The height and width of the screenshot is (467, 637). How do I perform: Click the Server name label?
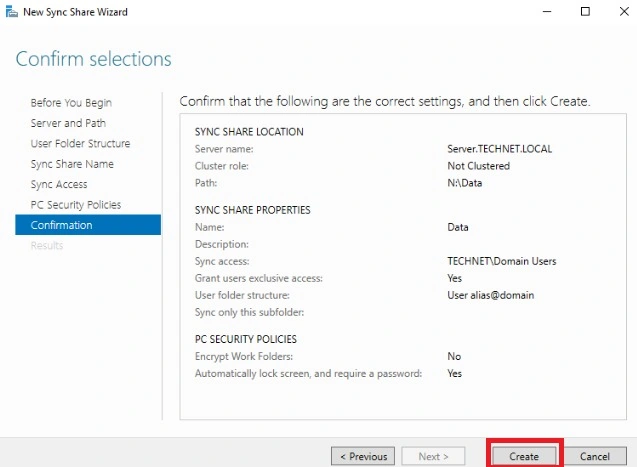coord(224,149)
